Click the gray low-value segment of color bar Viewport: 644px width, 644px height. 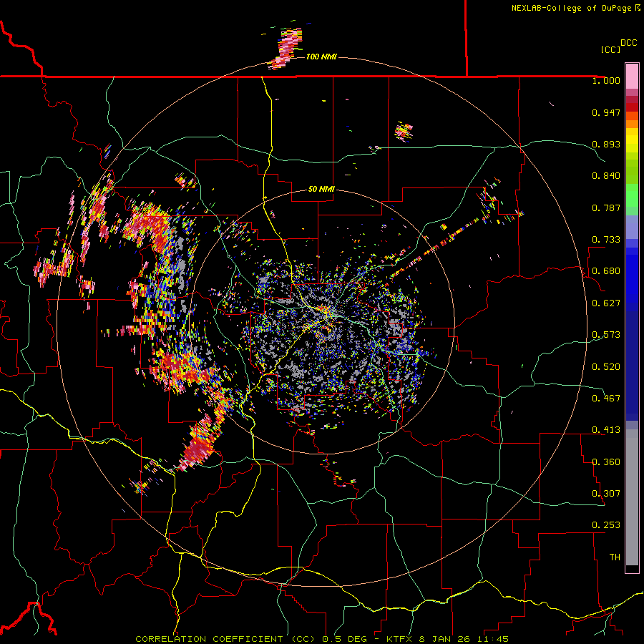pyautogui.click(x=632, y=497)
